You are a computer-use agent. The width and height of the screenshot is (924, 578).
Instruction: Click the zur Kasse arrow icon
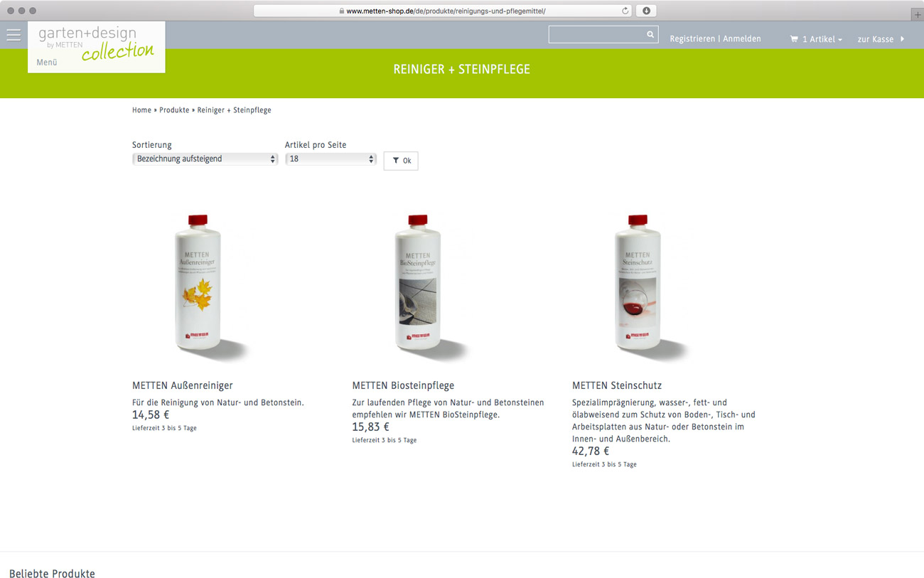(903, 39)
